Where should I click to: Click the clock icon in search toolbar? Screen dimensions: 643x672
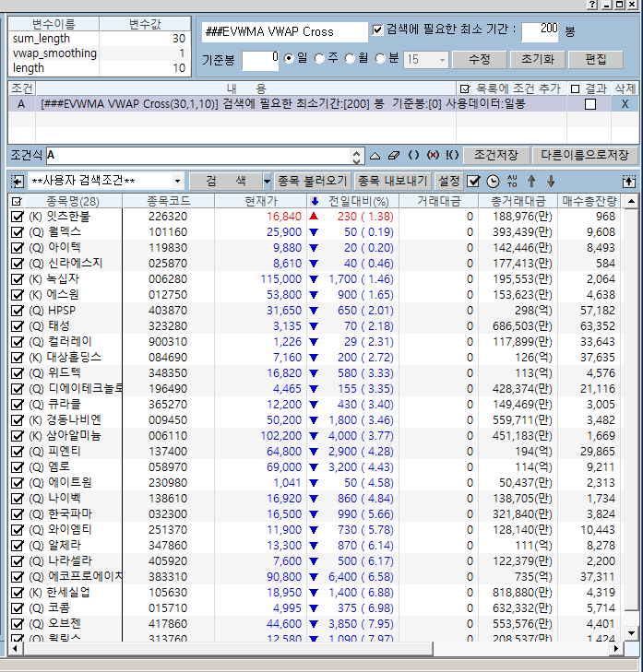point(493,181)
